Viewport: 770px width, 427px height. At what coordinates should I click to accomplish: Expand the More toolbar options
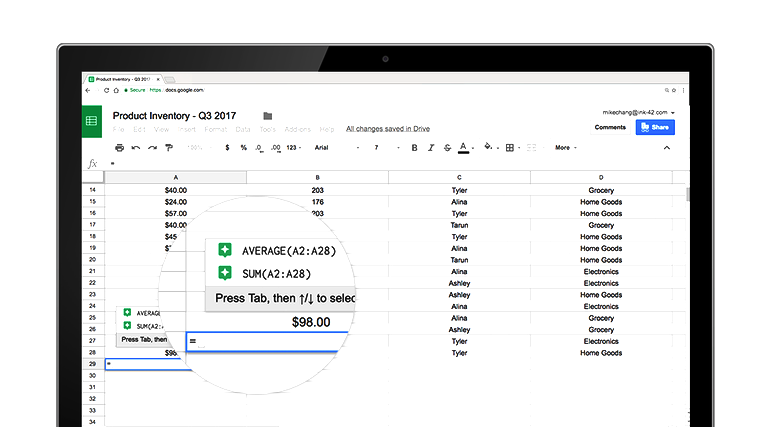pos(565,147)
